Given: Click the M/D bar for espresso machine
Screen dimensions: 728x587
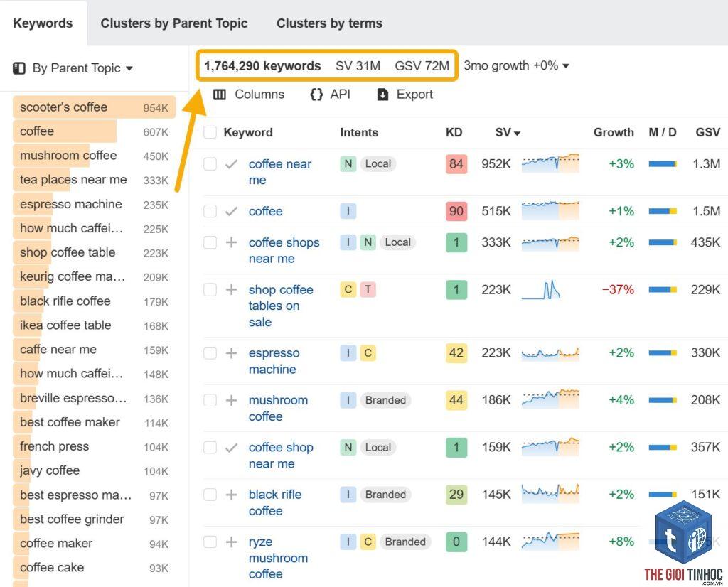Looking at the screenshot, I should [x=663, y=353].
